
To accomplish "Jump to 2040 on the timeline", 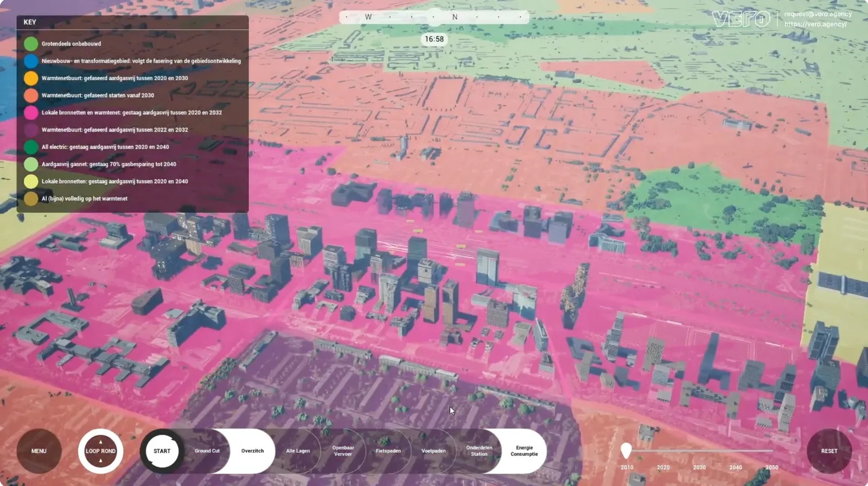I will click(x=736, y=467).
